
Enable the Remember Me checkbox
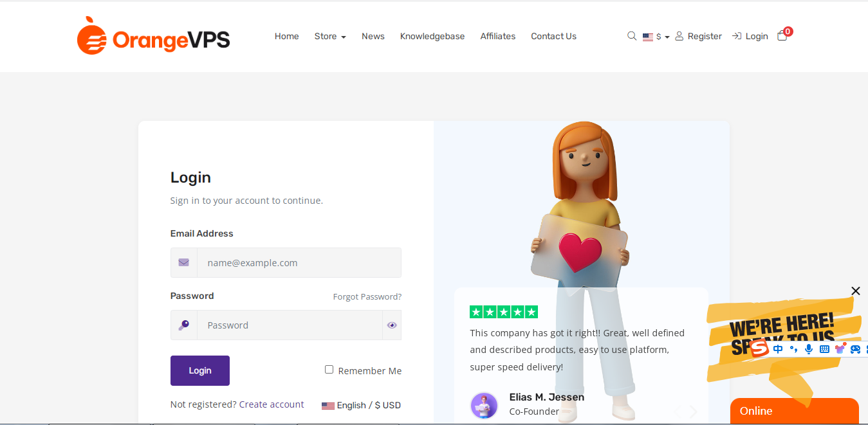329,370
